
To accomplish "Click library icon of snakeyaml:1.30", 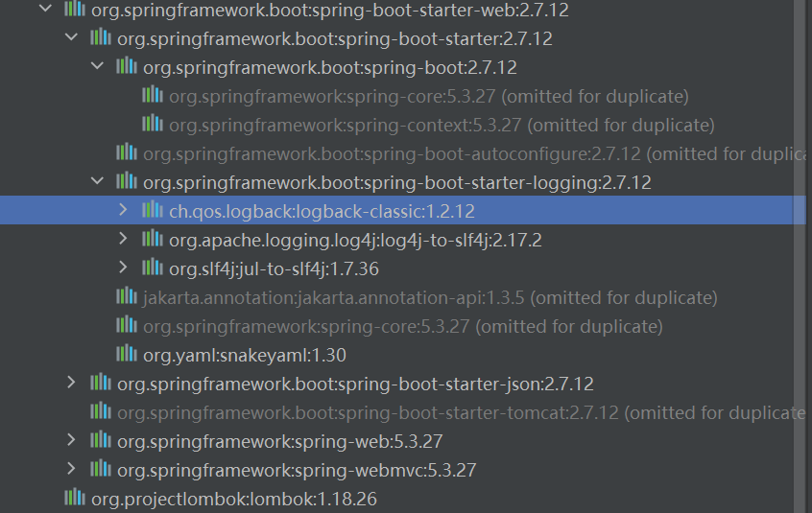I will (x=127, y=354).
